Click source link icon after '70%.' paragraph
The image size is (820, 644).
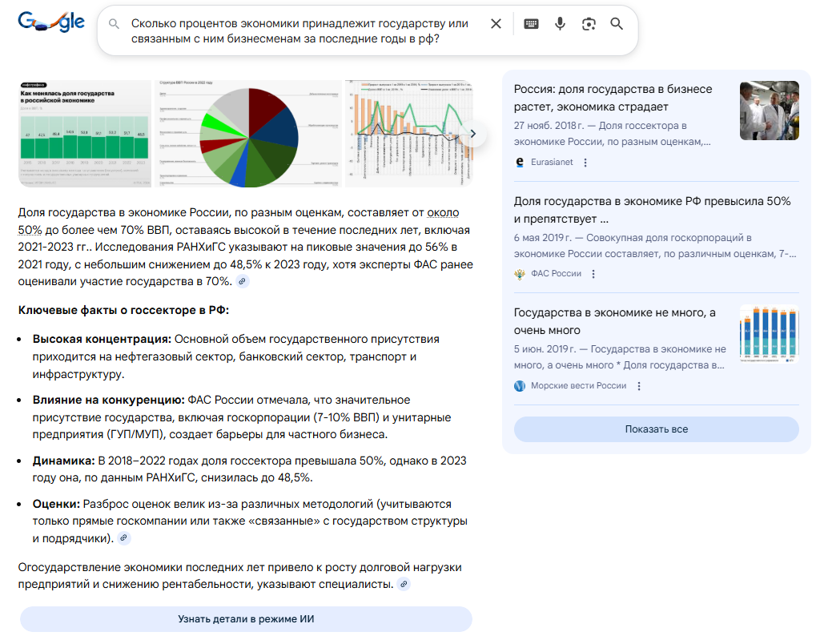pos(242,281)
